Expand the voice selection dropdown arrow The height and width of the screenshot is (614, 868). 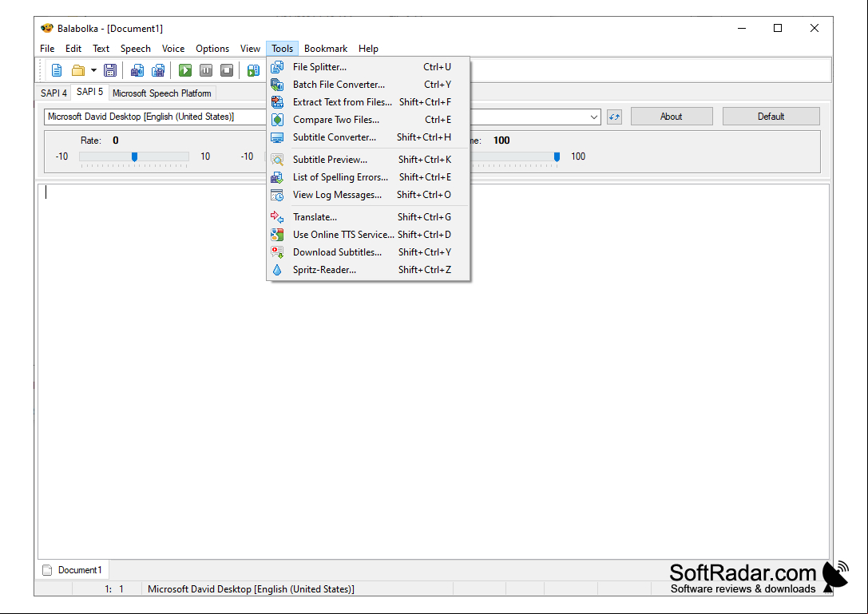tap(593, 117)
